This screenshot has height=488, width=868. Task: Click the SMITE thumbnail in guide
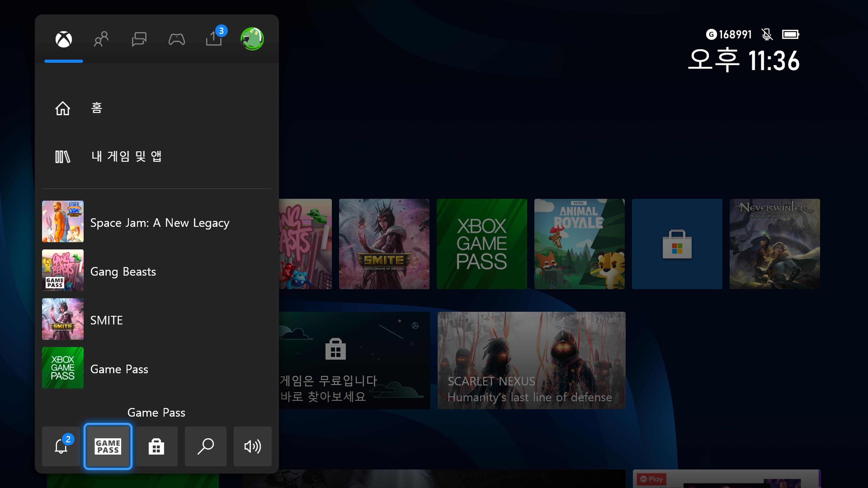[63, 319]
